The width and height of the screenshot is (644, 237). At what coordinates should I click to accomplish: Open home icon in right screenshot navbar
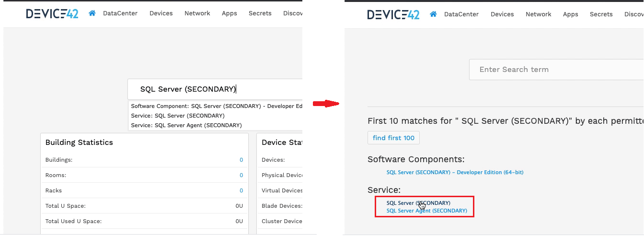click(x=433, y=14)
